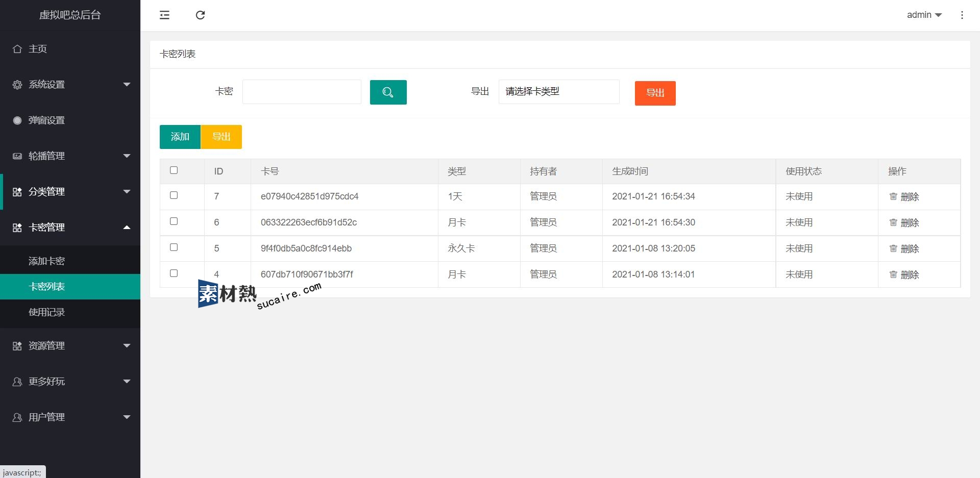Click the yellow 导出 button

(x=221, y=137)
